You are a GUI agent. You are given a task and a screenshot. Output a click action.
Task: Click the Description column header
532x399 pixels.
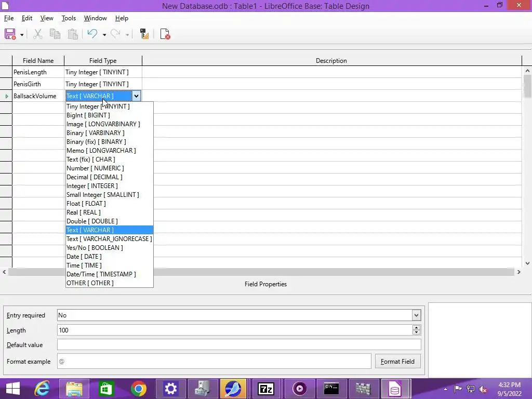pos(331,61)
